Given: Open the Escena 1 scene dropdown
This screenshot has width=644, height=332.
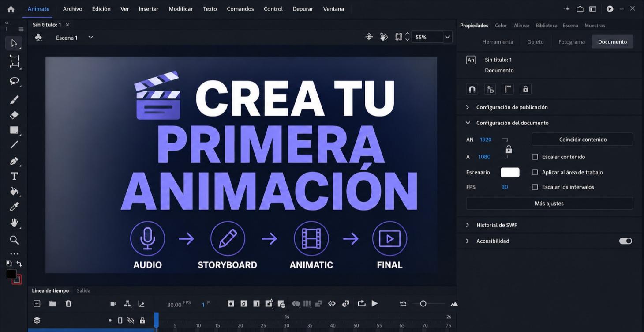Looking at the screenshot, I should [90, 38].
